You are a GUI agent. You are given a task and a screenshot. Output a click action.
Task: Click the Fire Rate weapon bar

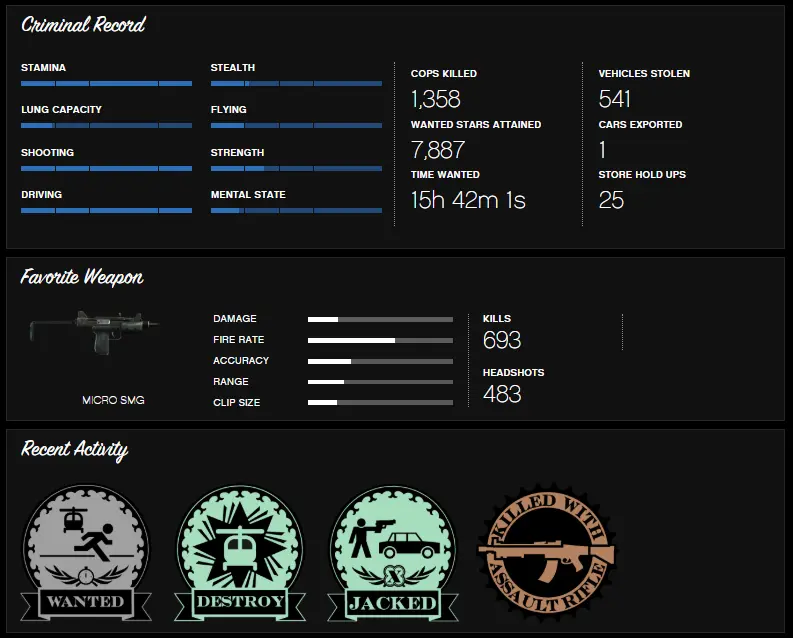[x=380, y=341]
